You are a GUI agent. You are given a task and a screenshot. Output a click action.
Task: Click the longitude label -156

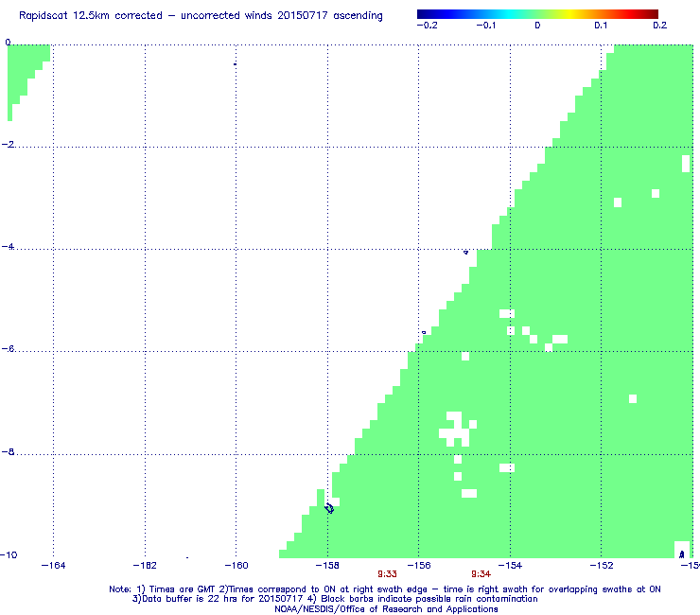419,566
